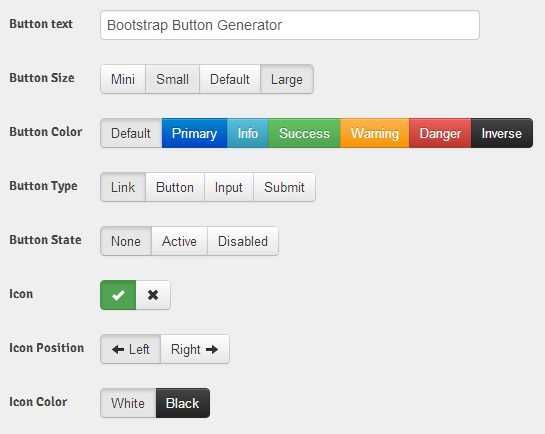Select Mini button size
The image size is (545, 434).
click(x=123, y=79)
